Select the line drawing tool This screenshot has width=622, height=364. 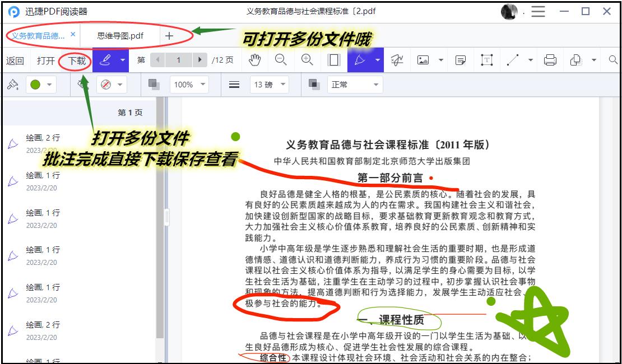pyautogui.click(x=513, y=60)
